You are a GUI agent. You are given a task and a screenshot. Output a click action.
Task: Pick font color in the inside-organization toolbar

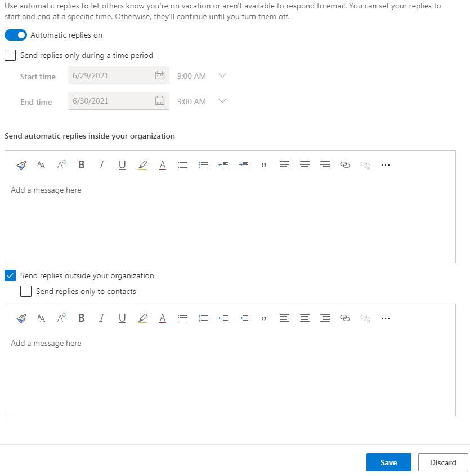click(162, 165)
